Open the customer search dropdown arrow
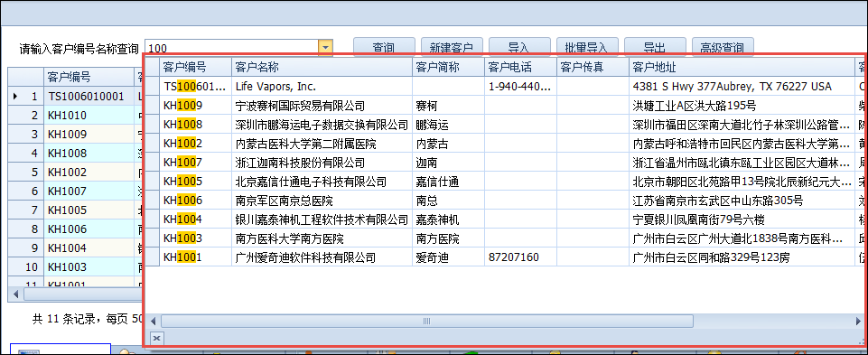The height and width of the screenshot is (355, 868). pyautogui.click(x=325, y=48)
